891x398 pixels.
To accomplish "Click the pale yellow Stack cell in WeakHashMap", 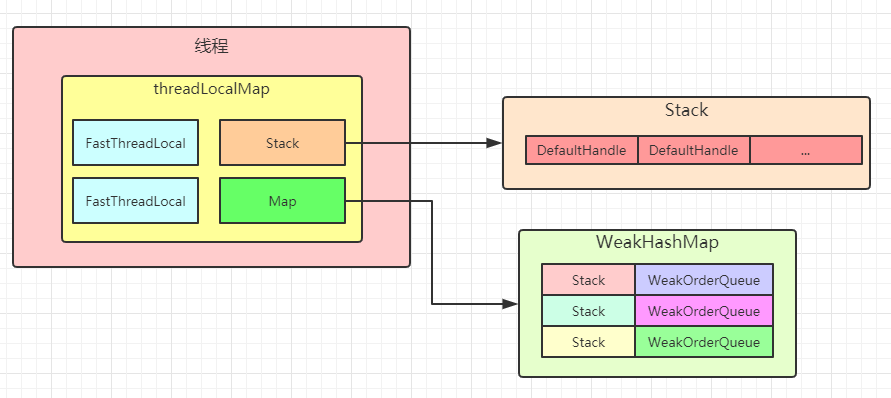I will coord(588,342).
